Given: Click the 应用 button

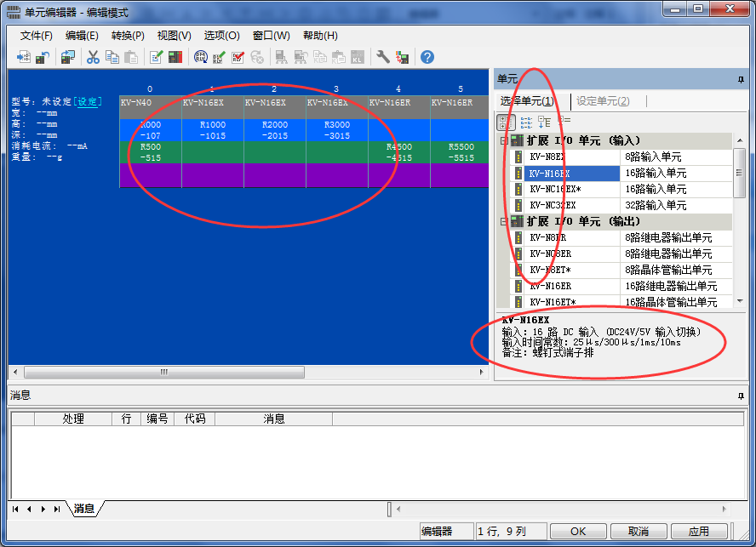Looking at the screenshot, I should 699,532.
